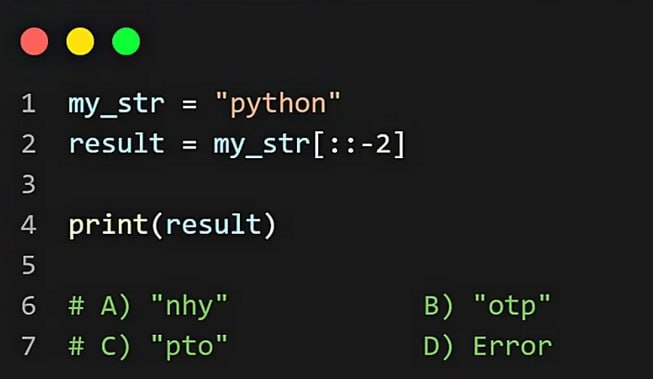Click the my_str reference on line 2
Image resolution: width=653 pixels, height=379 pixels.
(262, 145)
